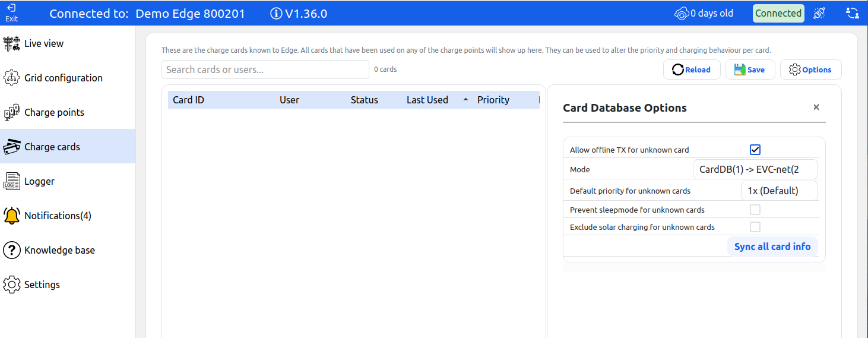The width and height of the screenshot is (868, 338).
Task: Click the Save button
Action: [750, 70]
